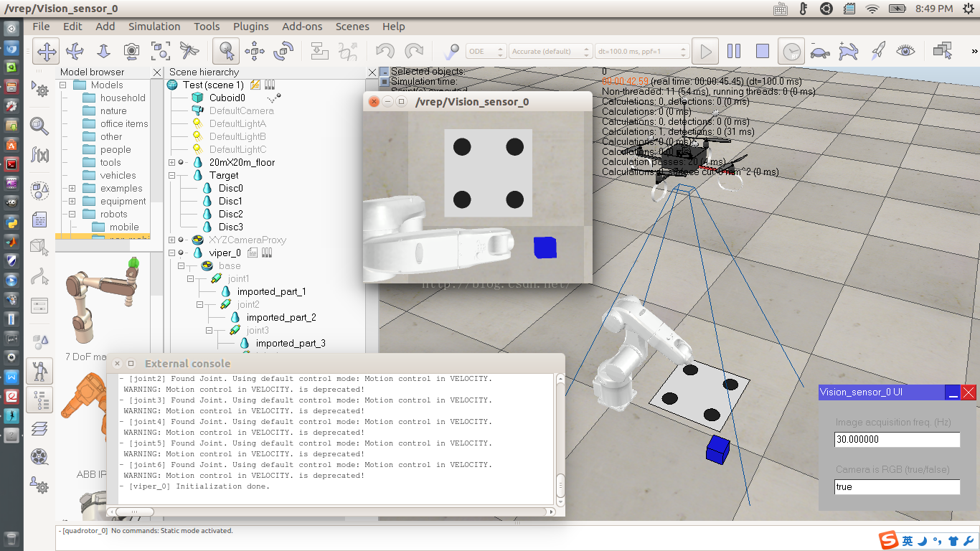Open object properties via magnifier icon

click(x=40, y=126)
